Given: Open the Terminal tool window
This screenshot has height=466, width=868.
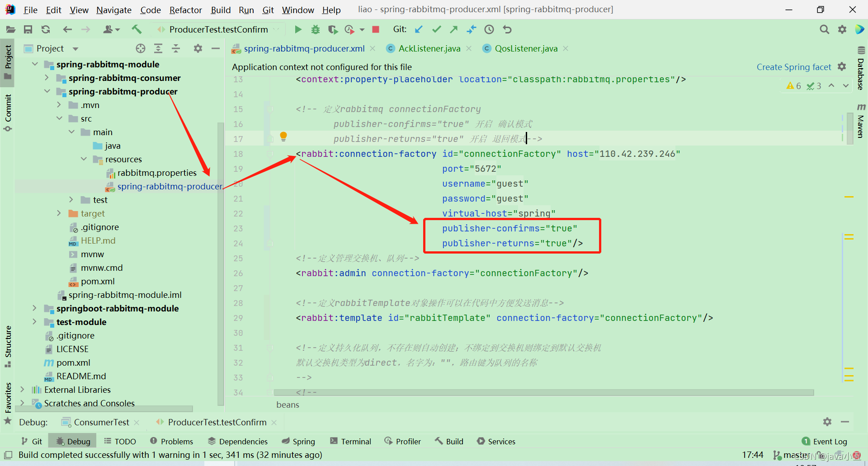Looking at the screenshot, I should click(x=351, y=441).
